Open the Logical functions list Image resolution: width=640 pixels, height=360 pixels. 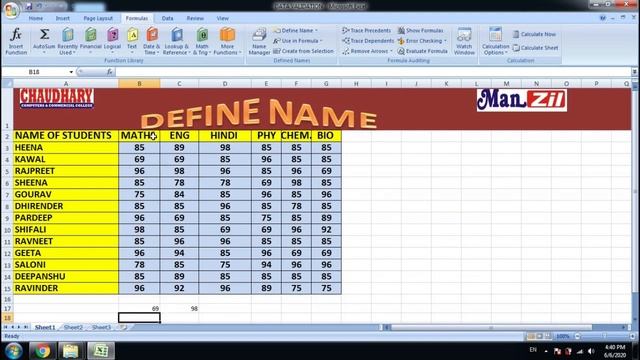(112, 41)
